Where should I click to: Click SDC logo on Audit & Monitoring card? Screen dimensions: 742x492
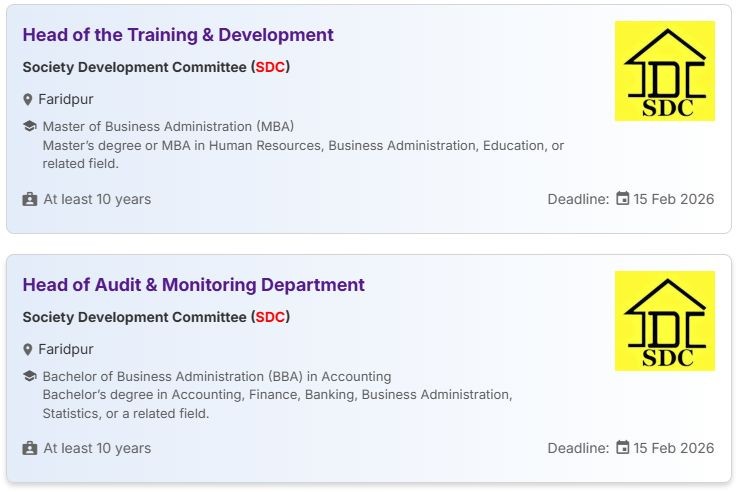point(664,321)
